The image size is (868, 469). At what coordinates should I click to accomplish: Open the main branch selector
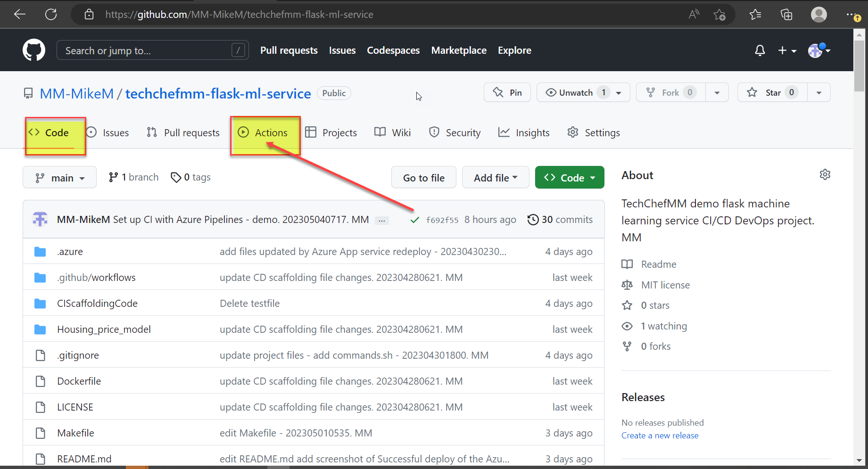coord(59,177)
